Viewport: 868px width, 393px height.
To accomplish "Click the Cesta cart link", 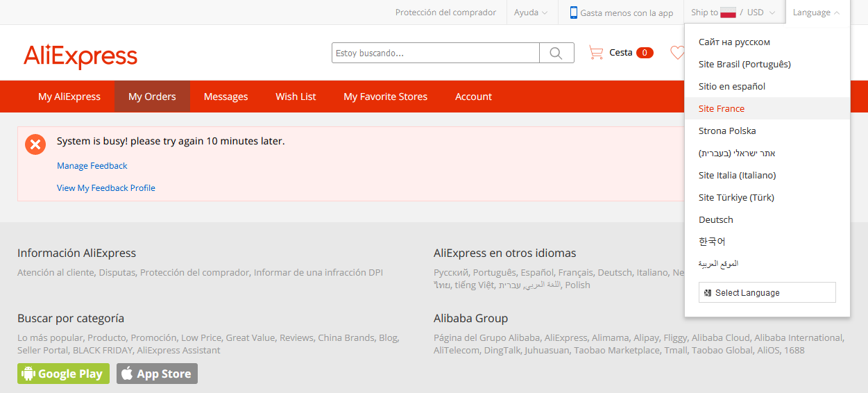I will click(620, 53).
